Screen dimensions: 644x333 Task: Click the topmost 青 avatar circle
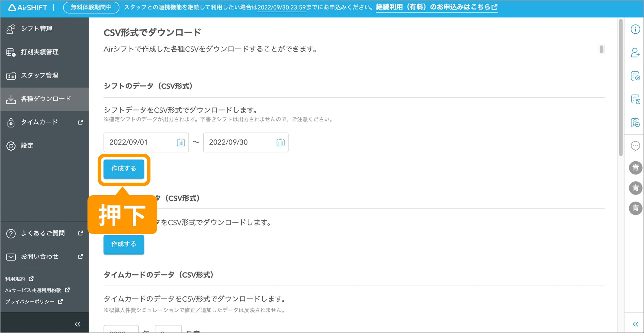tap(635, 168)
